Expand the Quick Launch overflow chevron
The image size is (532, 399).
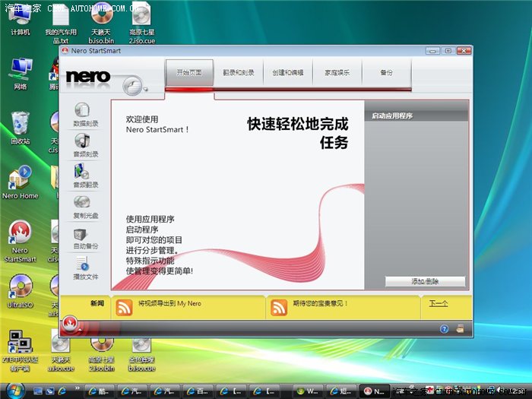[x=78, y=388]
